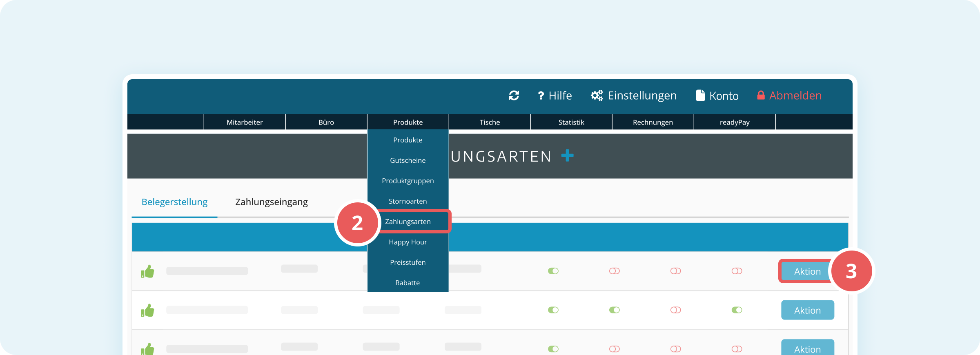This screenshot has width=980, height=355.
Task: Open Hilfe with the question mark icon
Action: pos(555,95)
